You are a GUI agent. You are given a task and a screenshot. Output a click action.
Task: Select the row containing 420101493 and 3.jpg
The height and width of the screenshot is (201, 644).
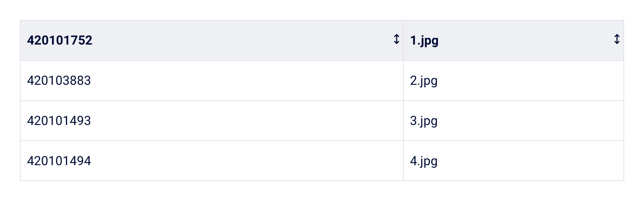pos(322,121)
